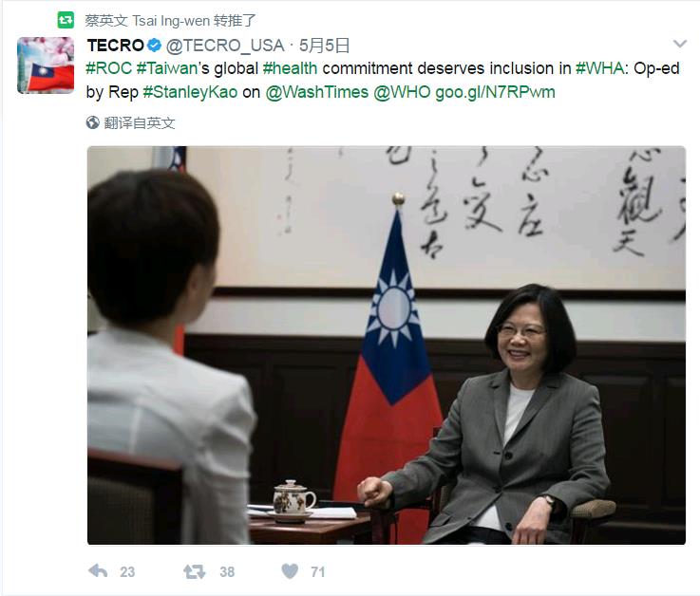The image size is (700, 596).
Task: Click the blue verified badge next to TECRO
Action: [x=154, y=45]
